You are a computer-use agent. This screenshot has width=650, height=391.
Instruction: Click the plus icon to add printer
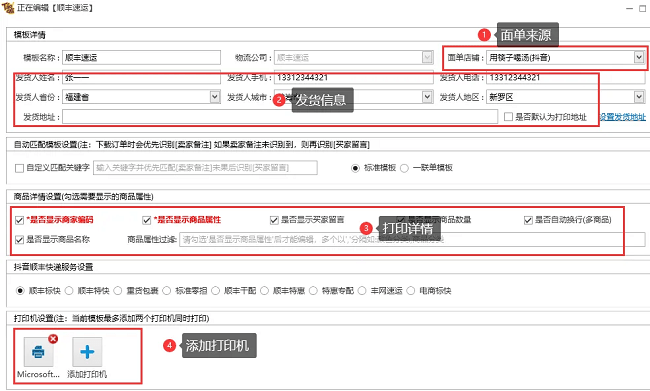87,352
